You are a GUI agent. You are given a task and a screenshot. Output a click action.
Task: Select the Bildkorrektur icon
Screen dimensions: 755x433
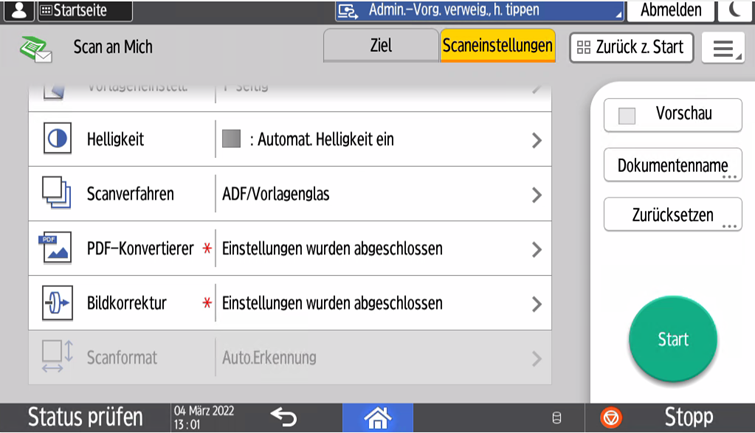(57, 303)
